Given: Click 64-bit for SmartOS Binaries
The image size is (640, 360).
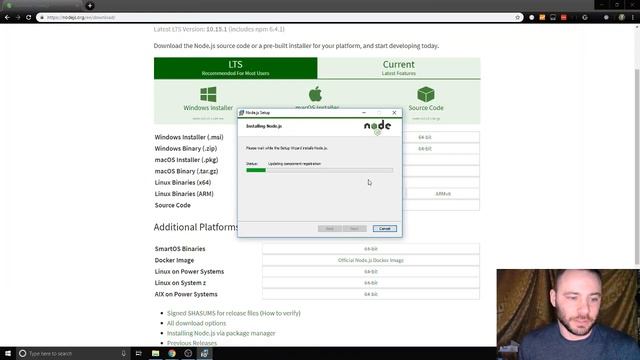Looking at the screenshot, I should [x=371, y=249].
